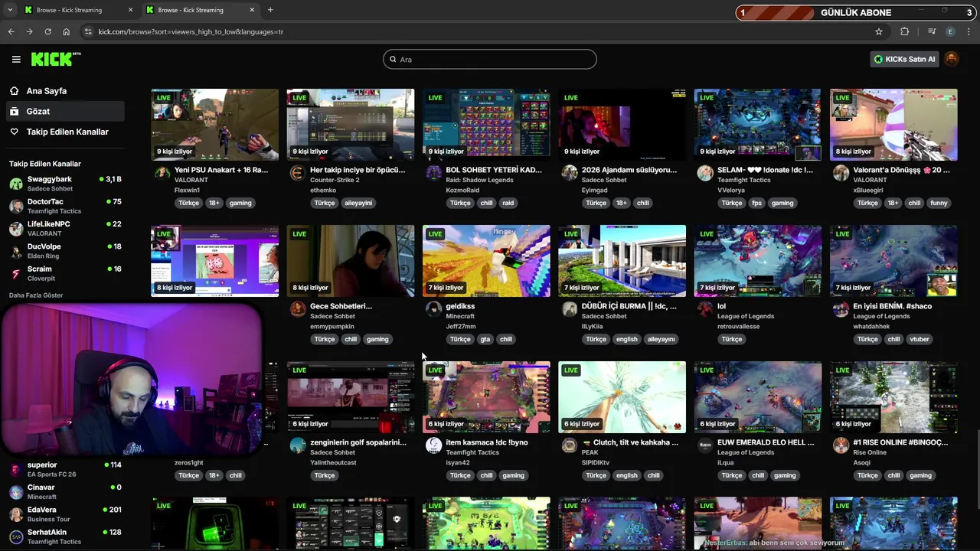Click Counter-Strike 2 category link
980x551 pixels.
[335, 180]
